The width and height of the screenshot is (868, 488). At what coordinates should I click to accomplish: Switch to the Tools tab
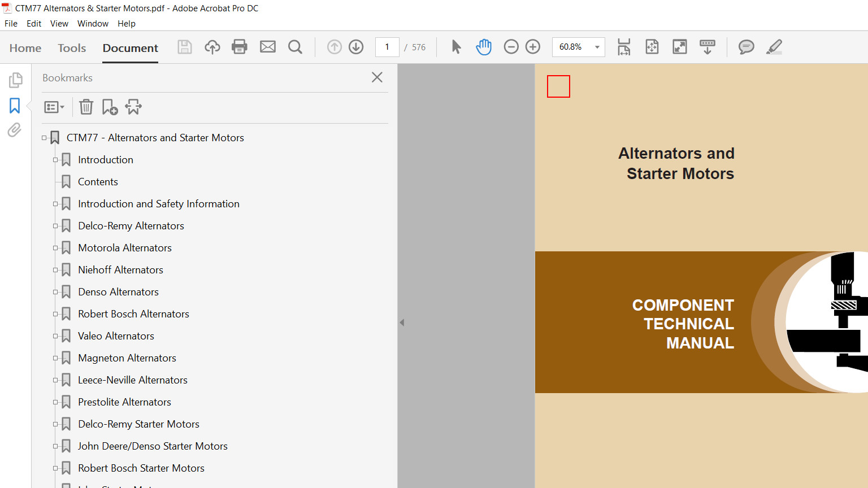coord(72,48)
